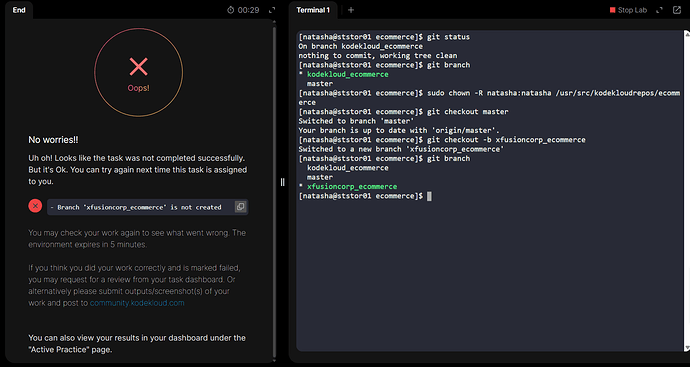
Task: Click the green '* xfusioncorp_ecommerce' branch entry
Action: 348,187
